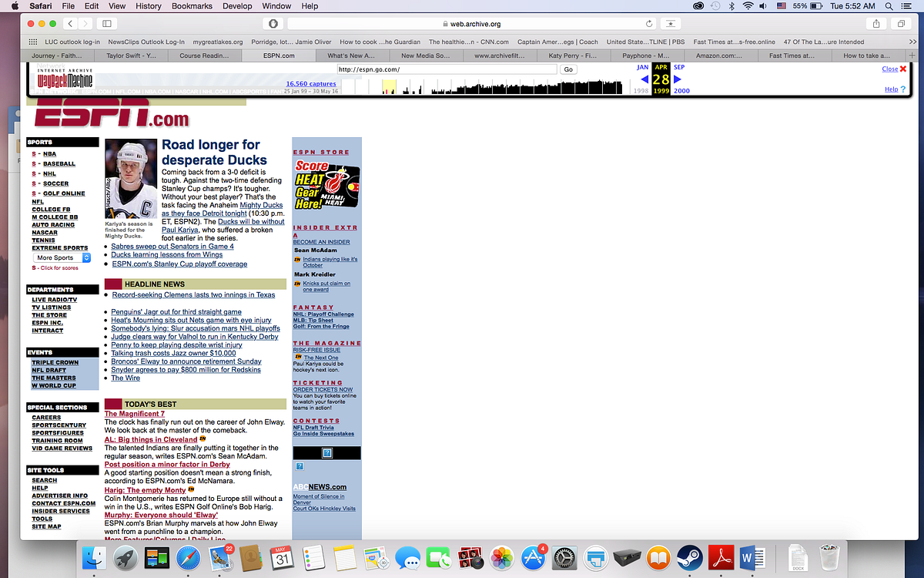Switch to the Taylor Swift tab

(131, 55)
